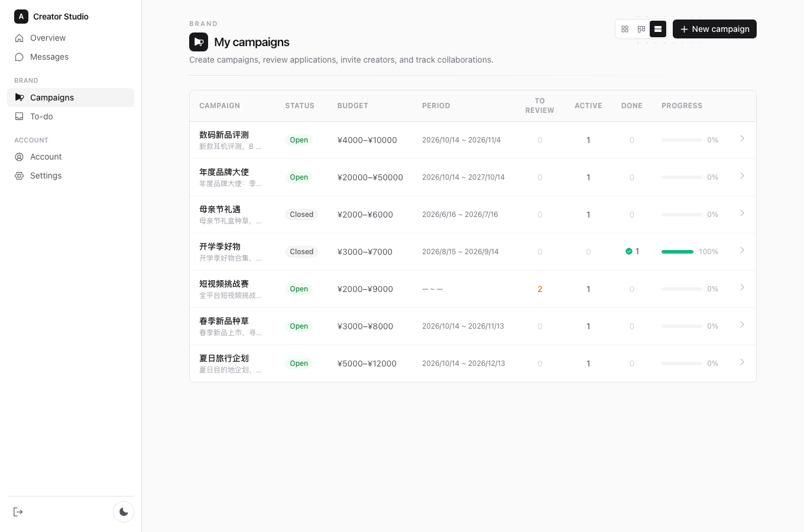
Task: Open the 春季新品种草 campaign name
Action: pyautogui.click(x=224, y=321)
